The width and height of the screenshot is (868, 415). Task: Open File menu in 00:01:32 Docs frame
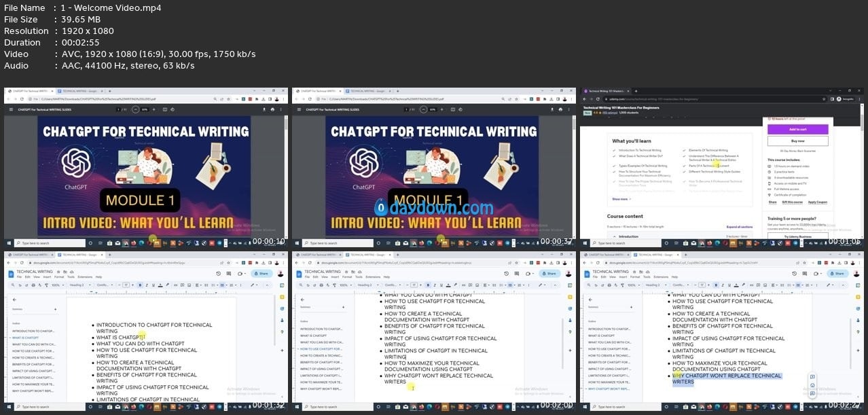point(19,277)
